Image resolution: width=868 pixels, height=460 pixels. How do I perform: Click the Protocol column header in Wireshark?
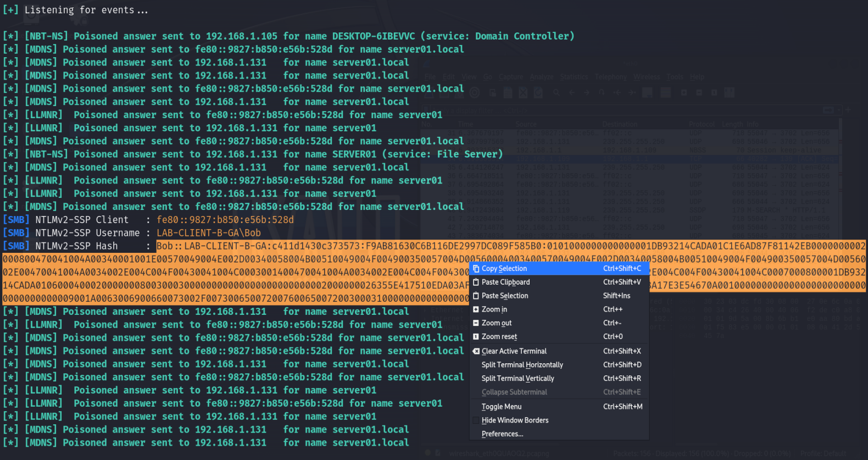702,124
